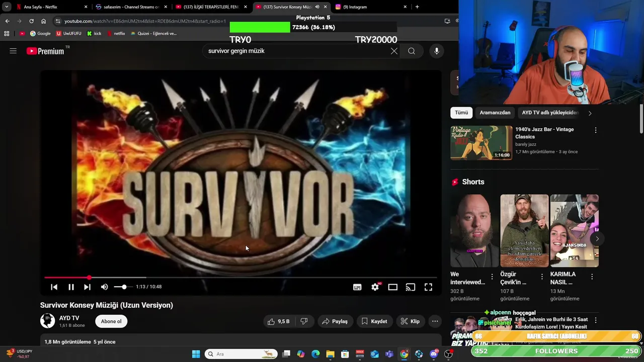Focus the YouTube URL address bar
The width and height of the screenshot is (644, 362).
[x=146, y=21]
